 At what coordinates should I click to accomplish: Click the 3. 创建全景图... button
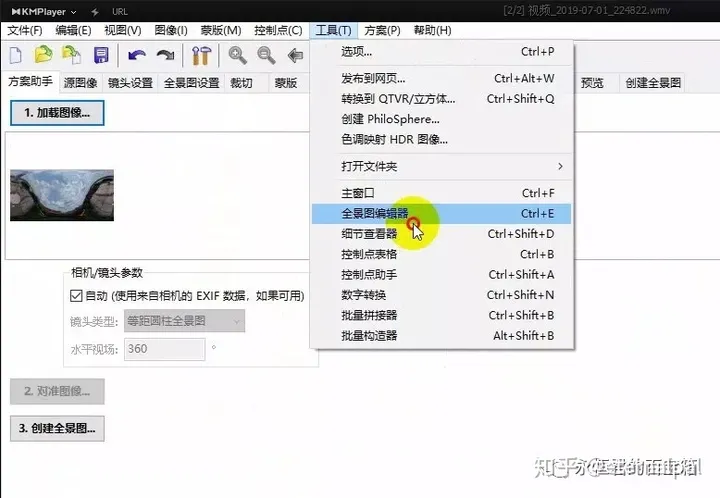tap(57, 429)
